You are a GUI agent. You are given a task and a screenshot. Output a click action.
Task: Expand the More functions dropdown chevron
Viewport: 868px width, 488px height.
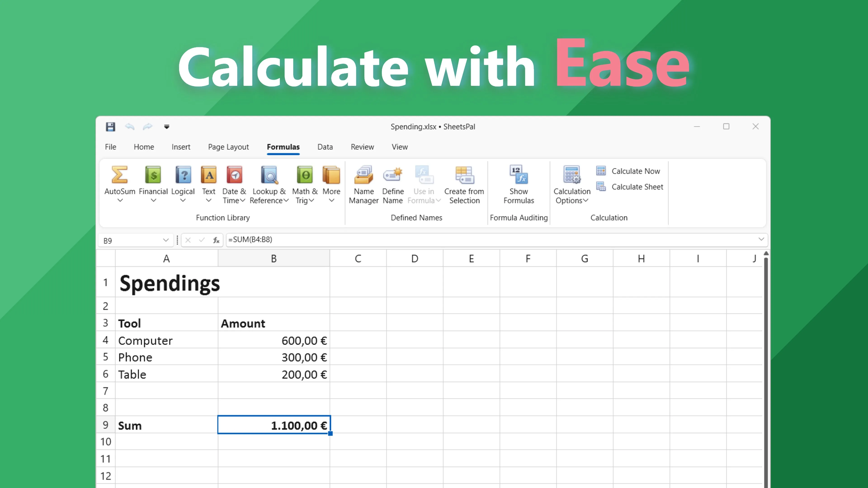point(332,200)
